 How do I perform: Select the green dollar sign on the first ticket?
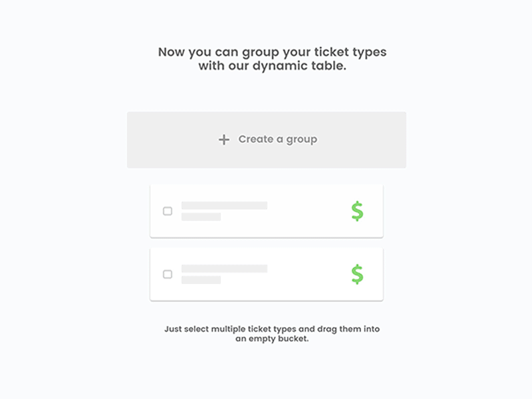click(357, 211)
